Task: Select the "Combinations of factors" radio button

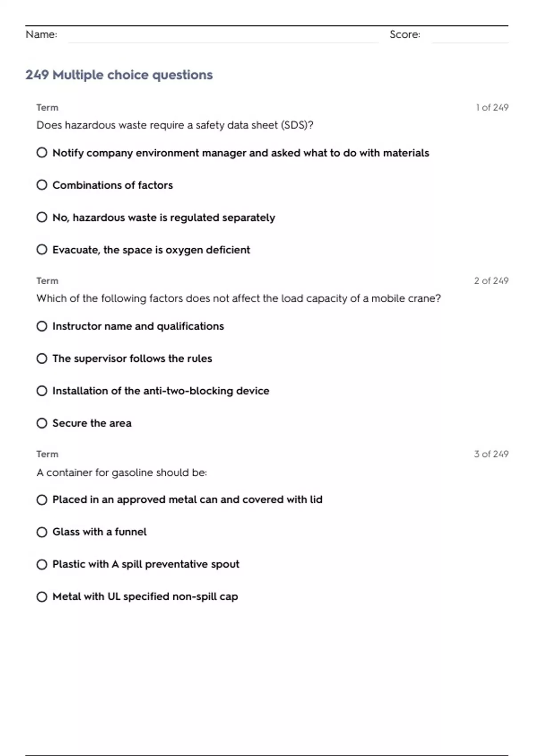Action: click(x=42, y=185)
